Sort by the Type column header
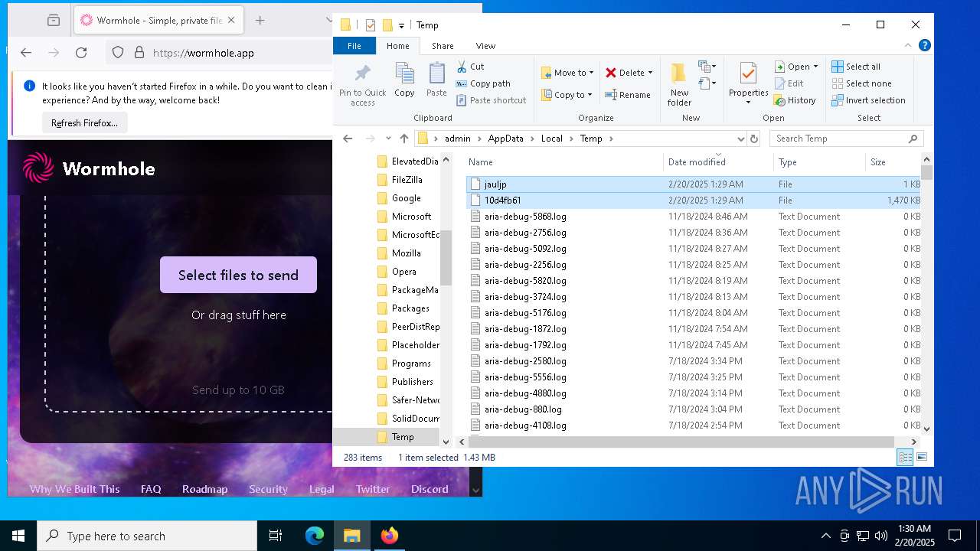This screenshot has height=551, width=980. coord(819,161)
